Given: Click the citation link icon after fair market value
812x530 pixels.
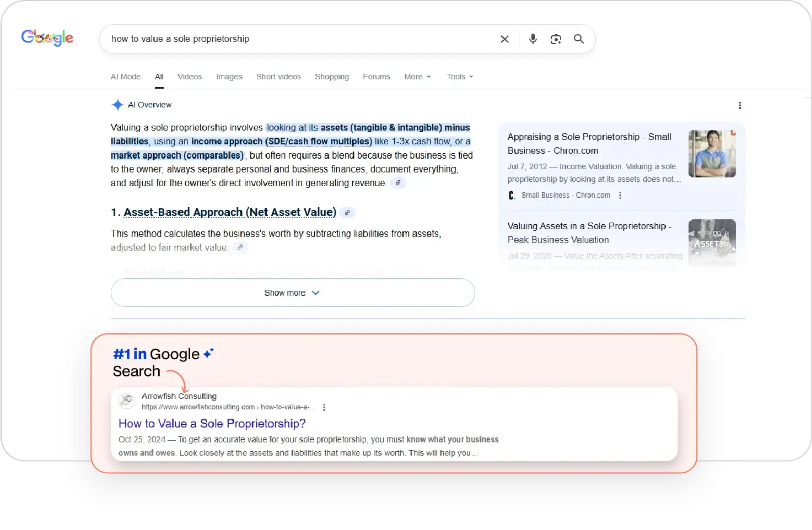Looking at the screenshot, I should point(240,247).
